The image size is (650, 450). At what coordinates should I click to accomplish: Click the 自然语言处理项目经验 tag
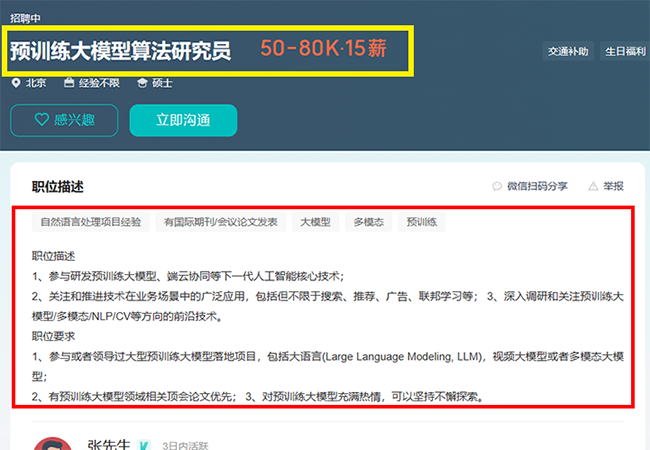[x=90, y=222]
